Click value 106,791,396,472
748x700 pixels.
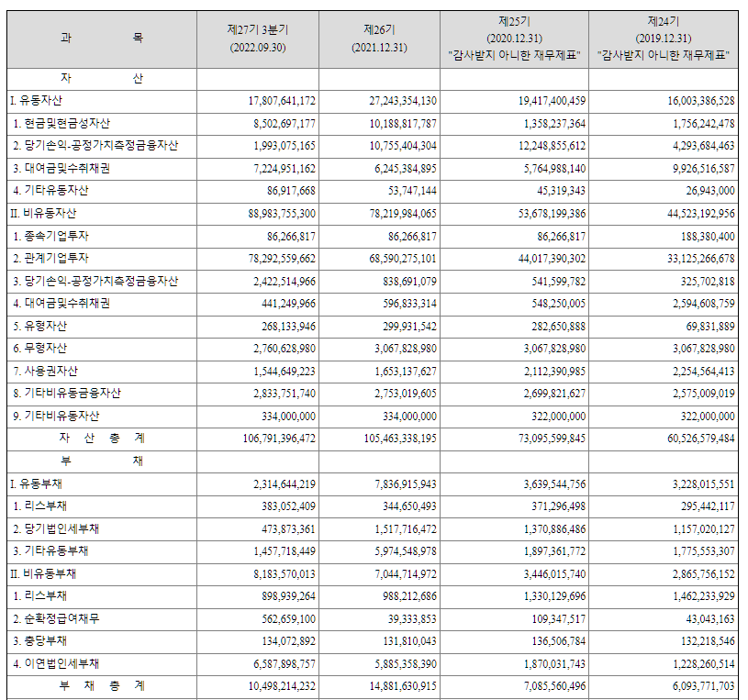[x=279, y=439]
